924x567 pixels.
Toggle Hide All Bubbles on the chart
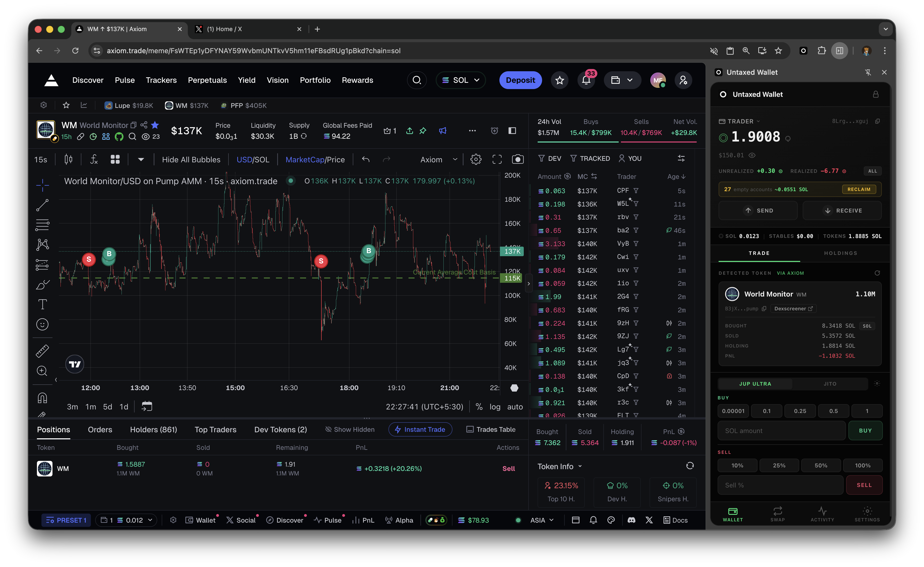[191, 159]
